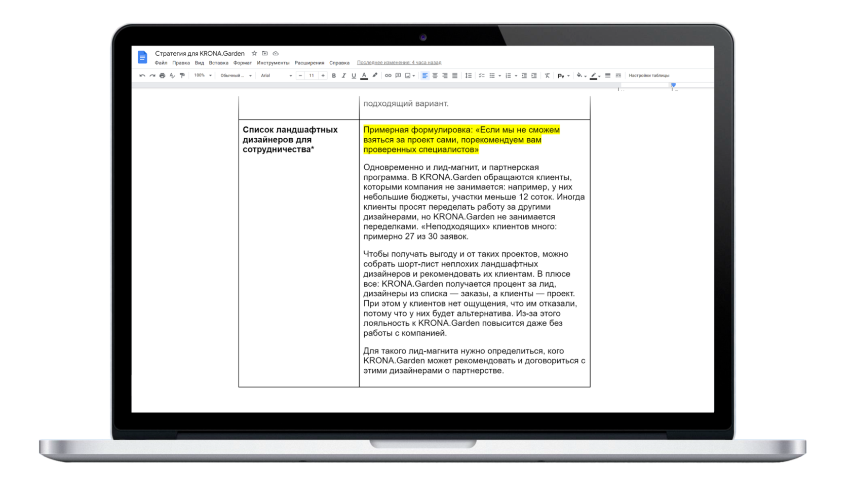Check the cloud save status icon

[276, 53]
